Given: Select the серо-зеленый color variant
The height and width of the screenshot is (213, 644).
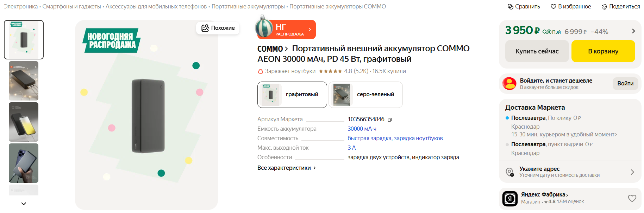Looking at the screenshot, I should click(x=365, y=95).
